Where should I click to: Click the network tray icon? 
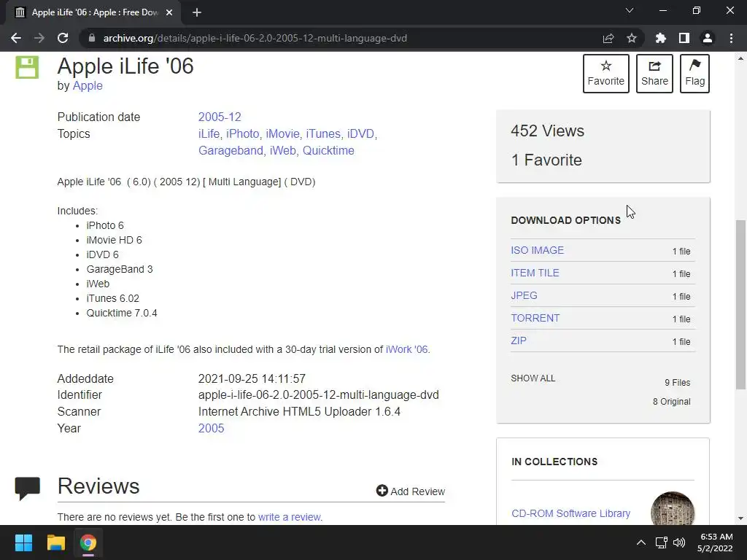coord(661,542)
